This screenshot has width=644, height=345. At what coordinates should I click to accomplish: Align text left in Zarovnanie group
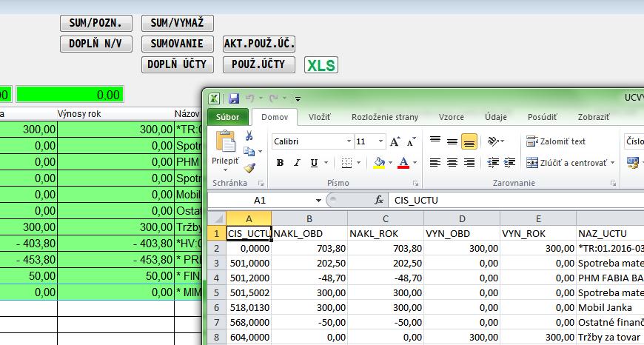(435, 163)
